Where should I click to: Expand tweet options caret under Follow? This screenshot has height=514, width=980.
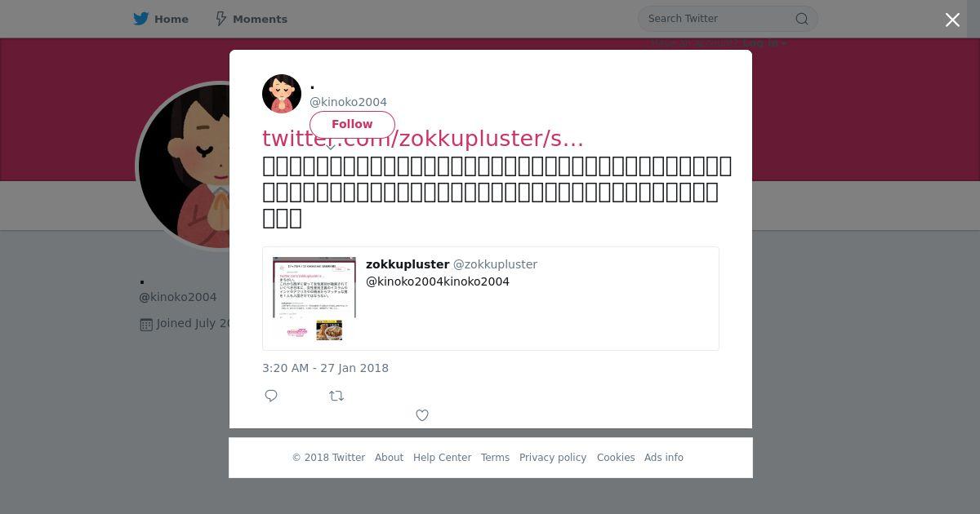click(x=331, y=147)
